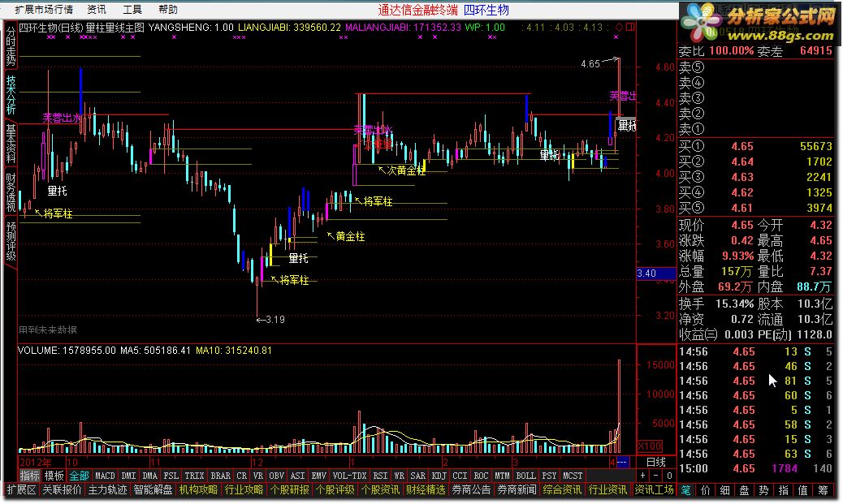The height and width of the screenshot is (504, 843).
Task: Select the 盘 tab at bottom right
Action: pos(744,489)
